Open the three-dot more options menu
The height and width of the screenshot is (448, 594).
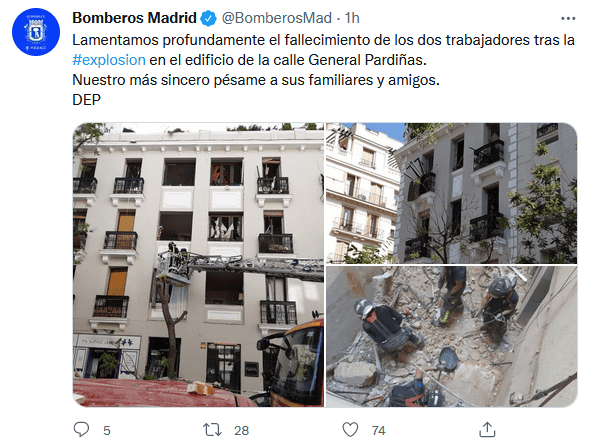coord(568,18)
